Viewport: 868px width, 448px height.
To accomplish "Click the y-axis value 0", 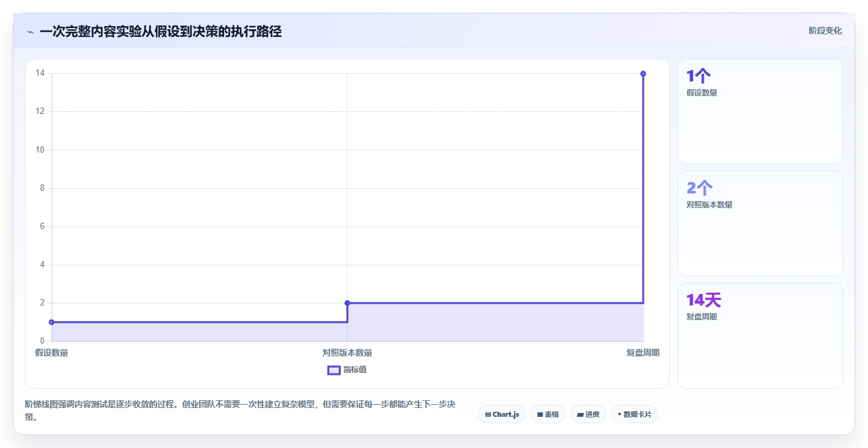I will pos(42,341).
